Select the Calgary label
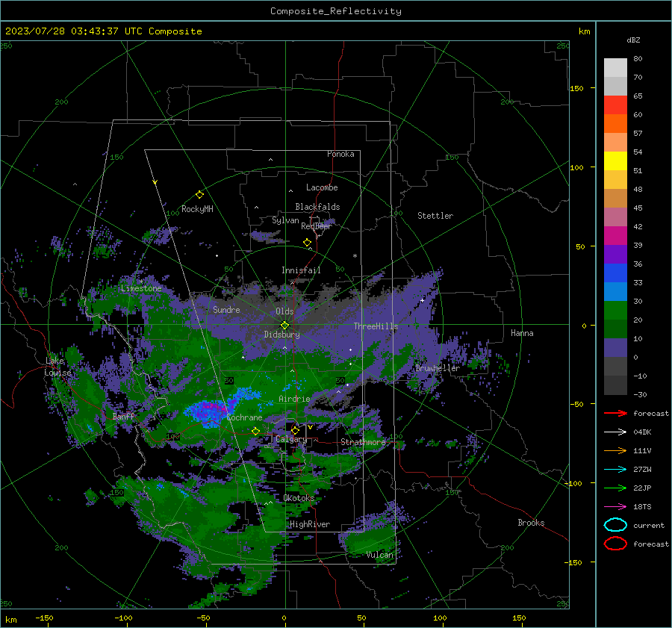Viewport: 672px width, 628px height. point(291,439)
